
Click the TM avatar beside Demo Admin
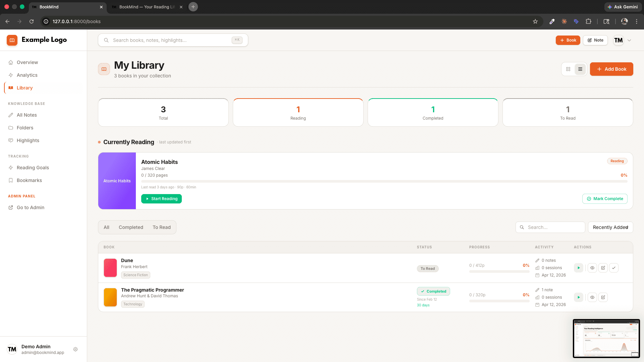tap(12, 349)
